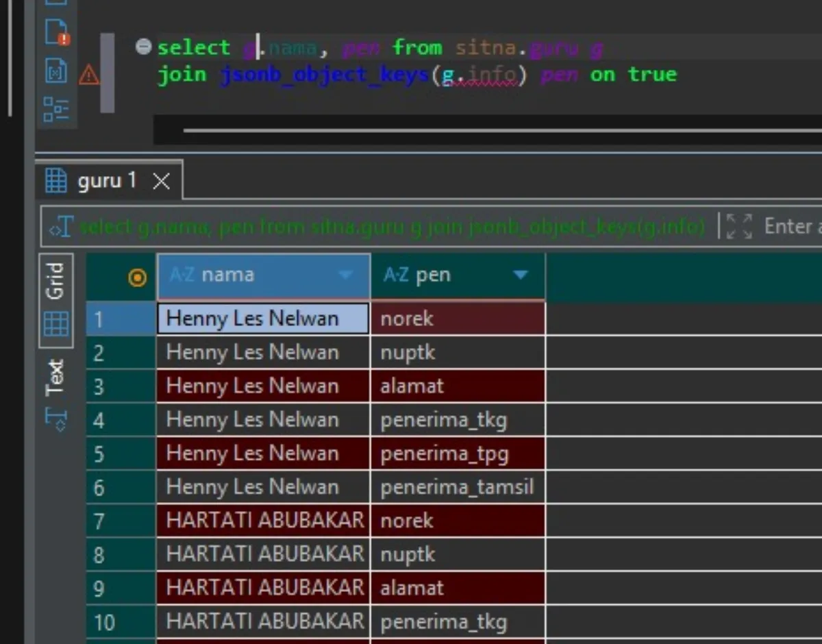Viewport: 822px width, 644px height.
Task: Click the Enter filter expression field
Action: 793,226
